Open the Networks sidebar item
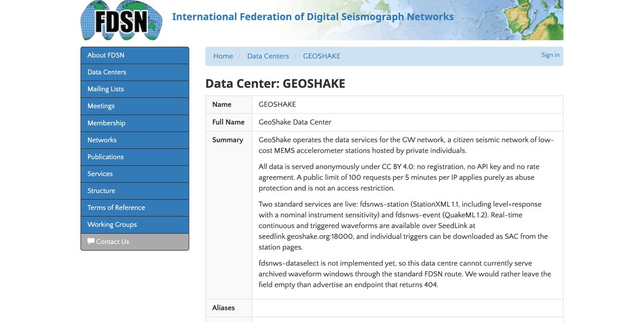 135,140
